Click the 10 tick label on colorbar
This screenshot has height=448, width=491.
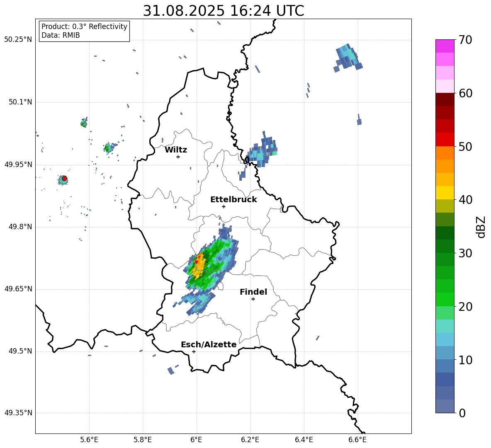click(465, 360)
